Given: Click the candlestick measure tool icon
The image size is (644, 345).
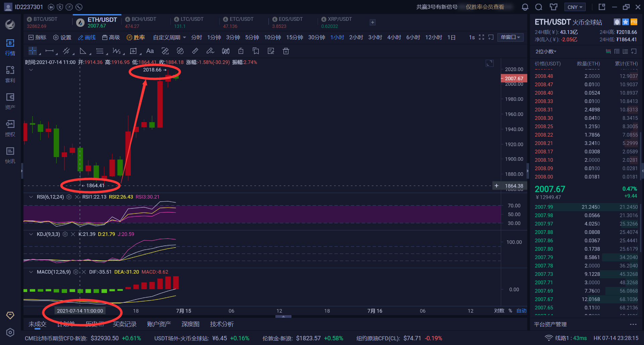Looking at the screenshot, I should [226, 51].
